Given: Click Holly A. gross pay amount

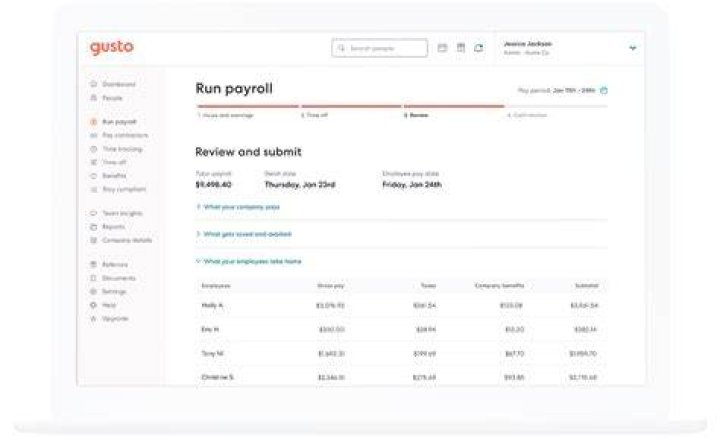Looking at the screenshot, I should (331, 305).
